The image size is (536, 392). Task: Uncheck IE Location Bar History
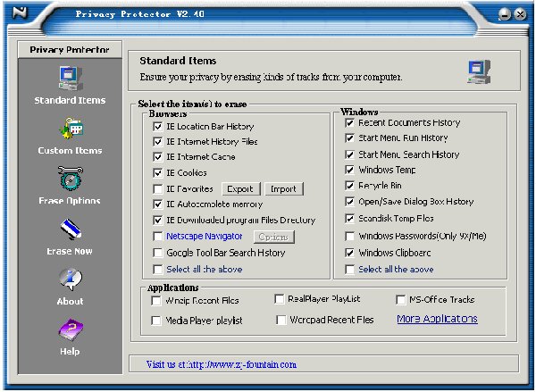(157, 127)
